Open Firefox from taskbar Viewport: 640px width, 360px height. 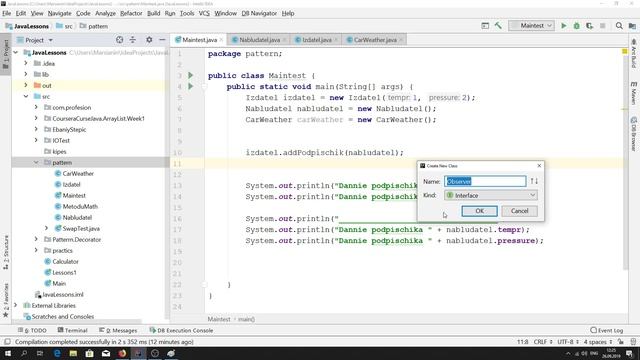point(122,353)
